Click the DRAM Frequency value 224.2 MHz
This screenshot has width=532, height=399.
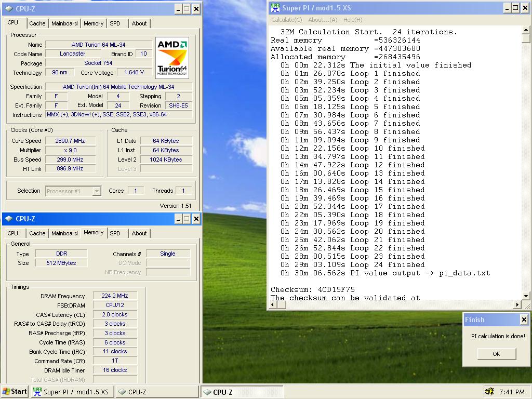tap(115, 296)
